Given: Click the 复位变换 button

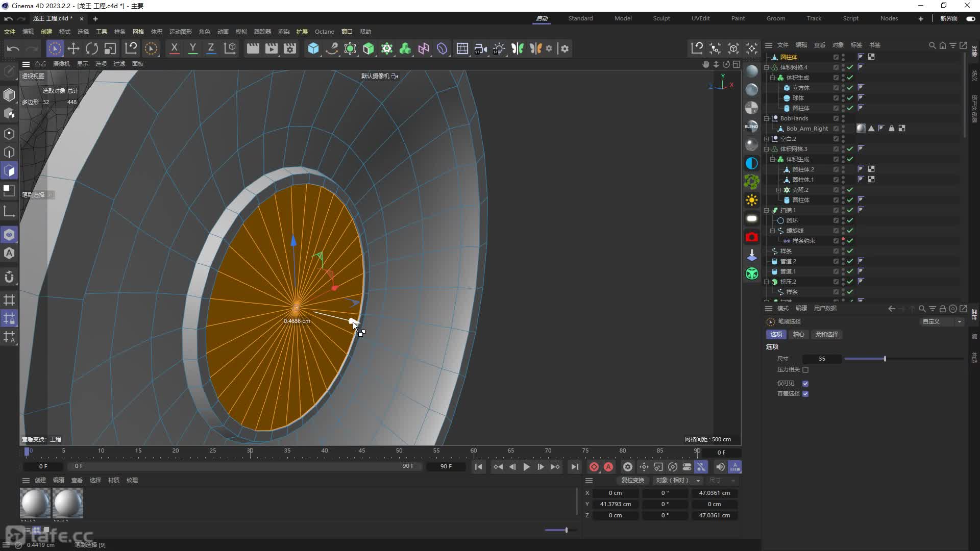Looking at the screenshot, I should pyautogui.click(x=632, y=480).
